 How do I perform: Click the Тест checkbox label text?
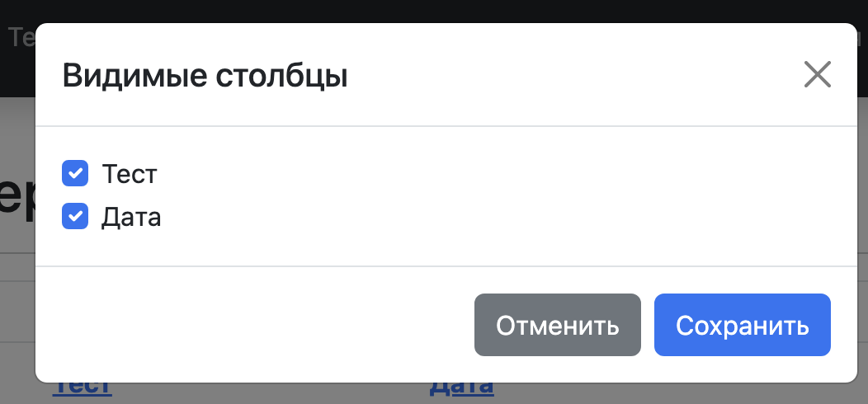[130, 175]
